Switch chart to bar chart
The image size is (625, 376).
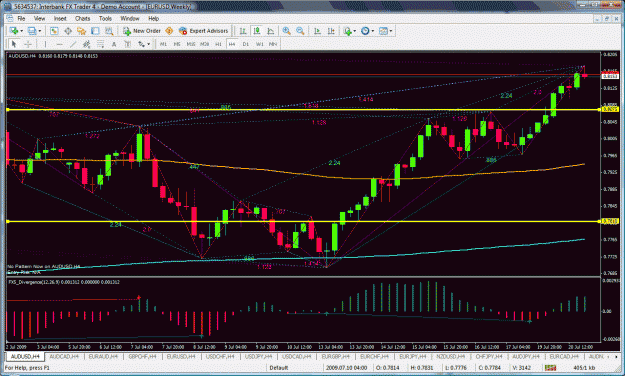(x=243, y=31)
